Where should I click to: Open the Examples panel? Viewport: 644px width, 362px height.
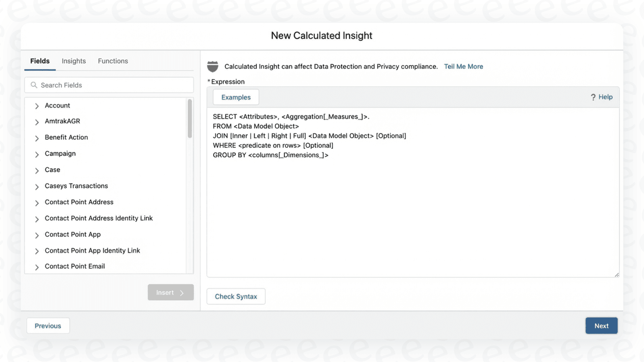tap(235, 97)
